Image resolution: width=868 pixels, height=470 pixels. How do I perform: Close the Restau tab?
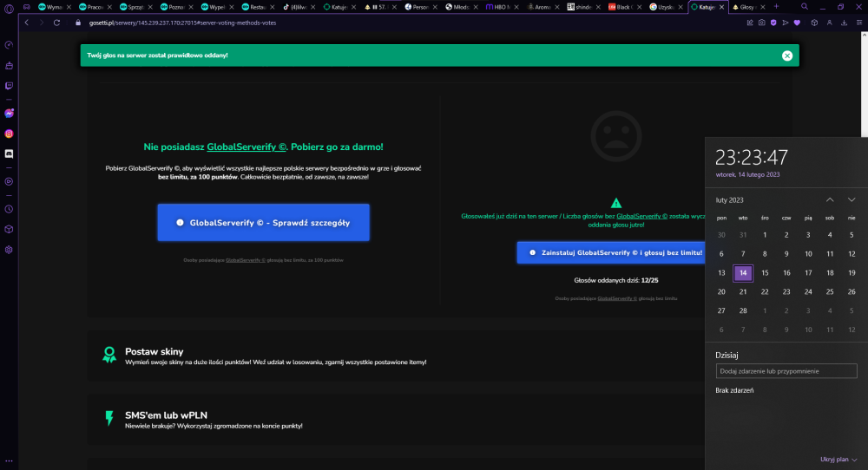[272, 7]
